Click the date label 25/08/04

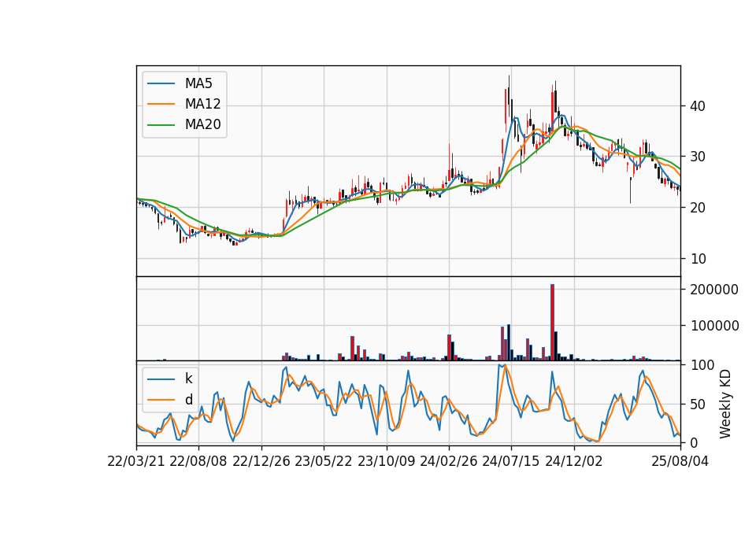680,461
